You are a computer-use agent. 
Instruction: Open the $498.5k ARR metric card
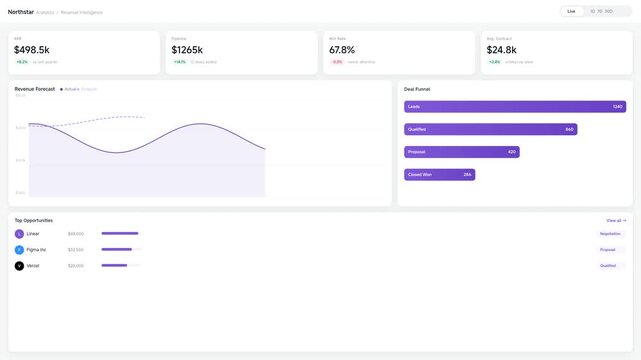84,53
